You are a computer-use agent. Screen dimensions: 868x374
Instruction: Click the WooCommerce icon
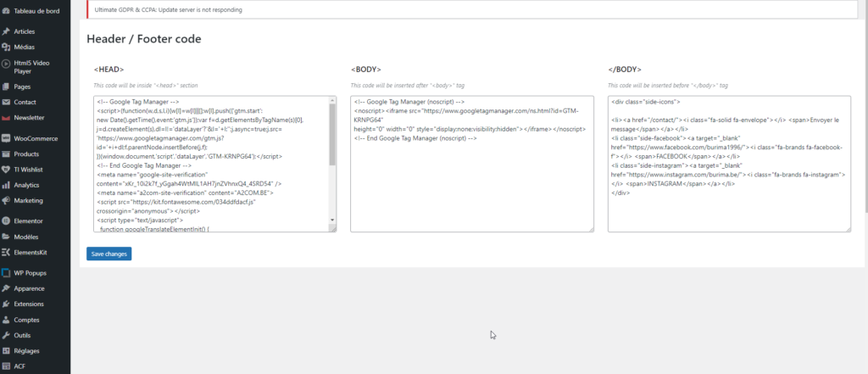point(6,138)
